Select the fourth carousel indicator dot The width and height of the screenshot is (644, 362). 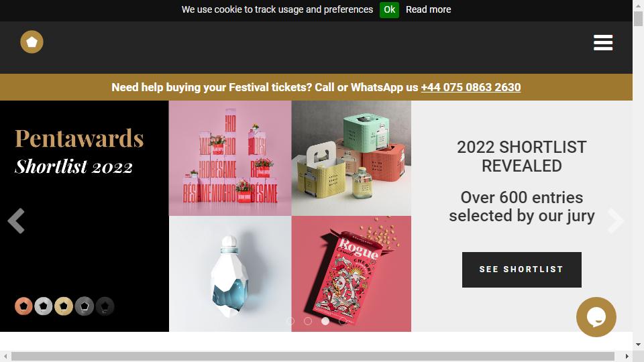(343, 321)
